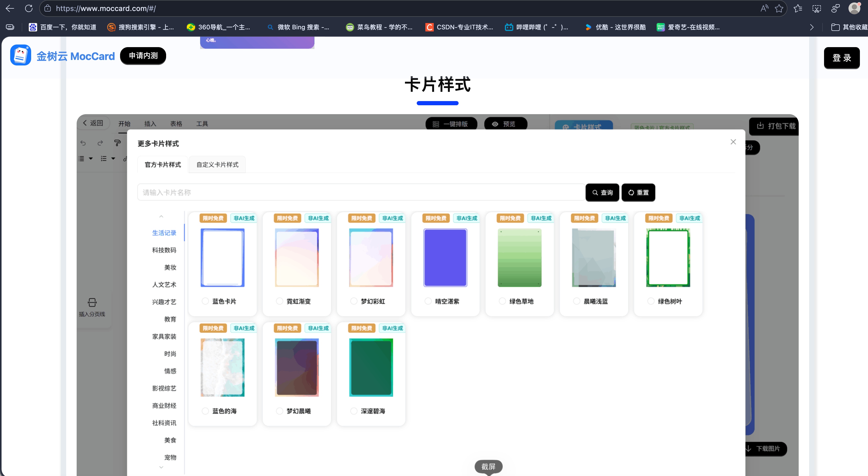This screenshot has height=476, width=868.
Task: Open the 菜鸟教程 bookmark
Action: pos(379,27)
